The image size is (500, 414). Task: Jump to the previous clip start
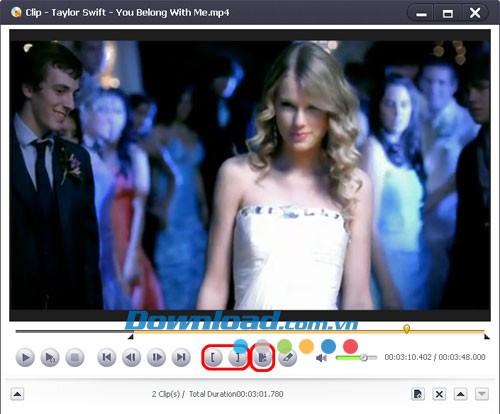click(x=107, y=357)
